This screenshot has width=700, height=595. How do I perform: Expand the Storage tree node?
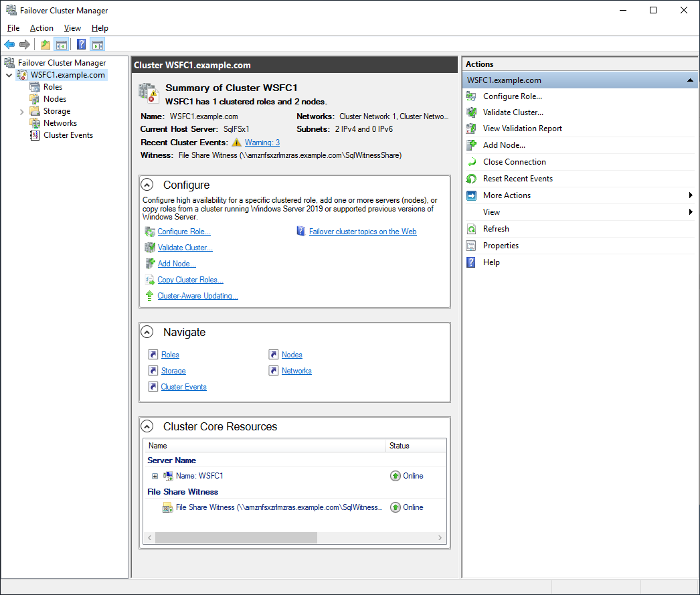pos(21,112)
